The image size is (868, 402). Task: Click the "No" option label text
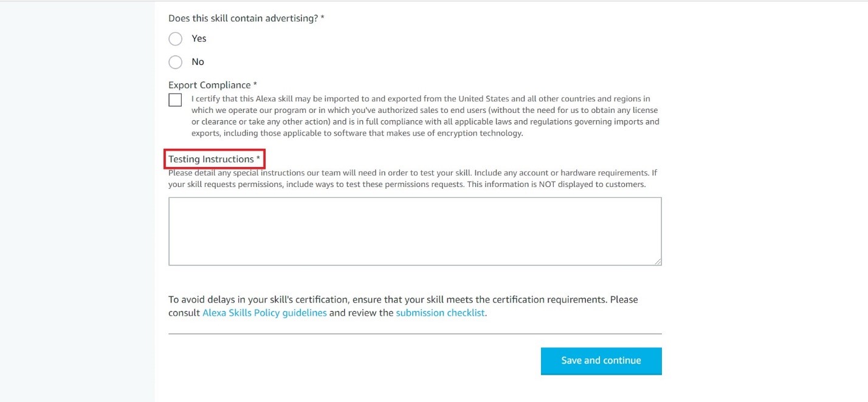(198, 62)
